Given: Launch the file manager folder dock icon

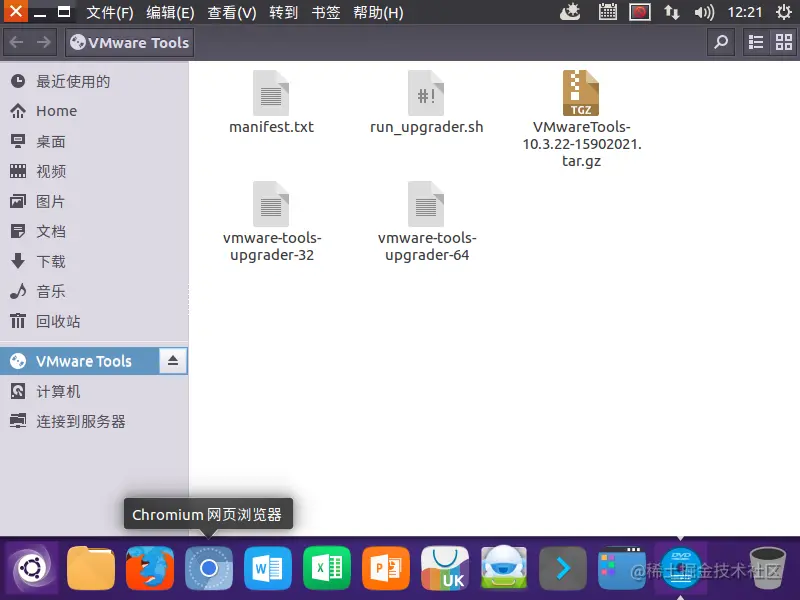Looking at the screenshot, I should coord(91,568).
